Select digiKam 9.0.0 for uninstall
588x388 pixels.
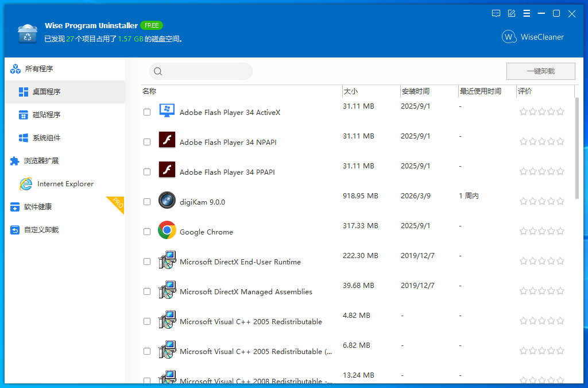pos(147,202)
